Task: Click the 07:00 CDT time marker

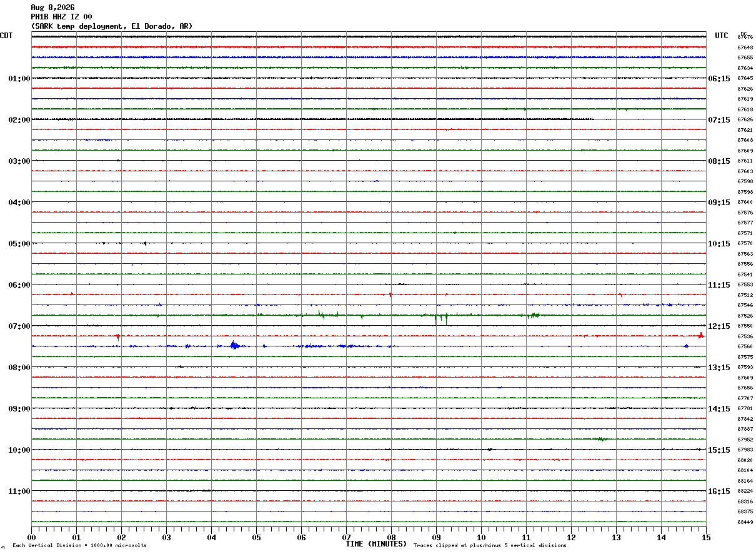Action: tap(19, 326)
